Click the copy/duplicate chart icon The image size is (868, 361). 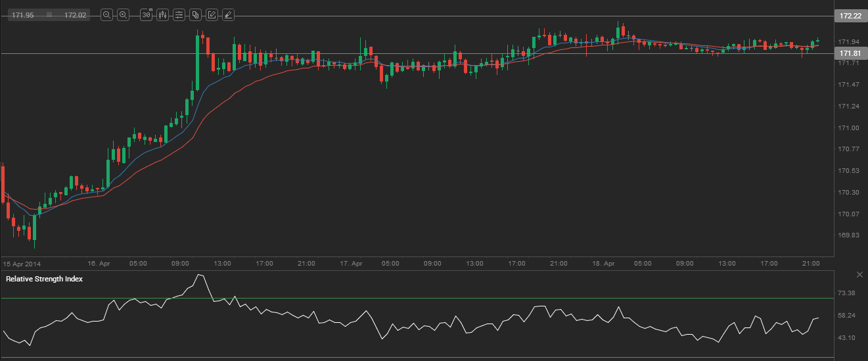195,14
